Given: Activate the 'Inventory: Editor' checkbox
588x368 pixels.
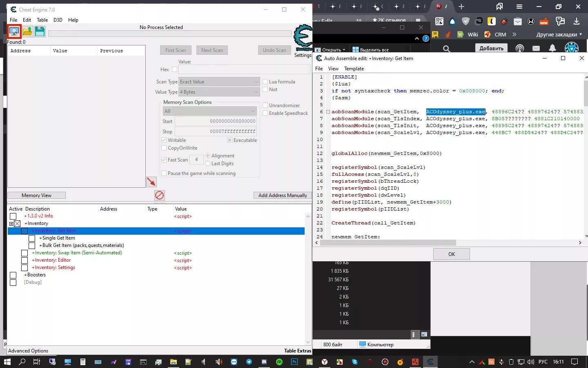Looking at the screenshot, I should tap(24, 260).
